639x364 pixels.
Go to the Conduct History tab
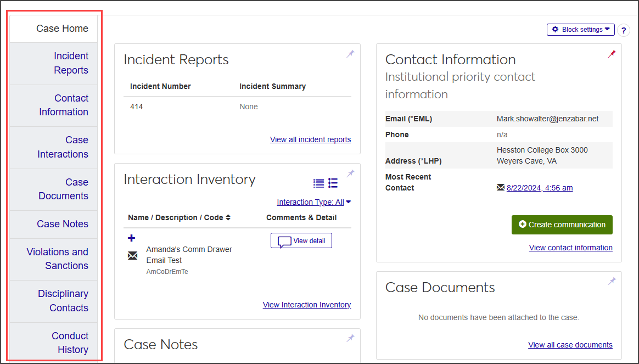click(70, 343)
